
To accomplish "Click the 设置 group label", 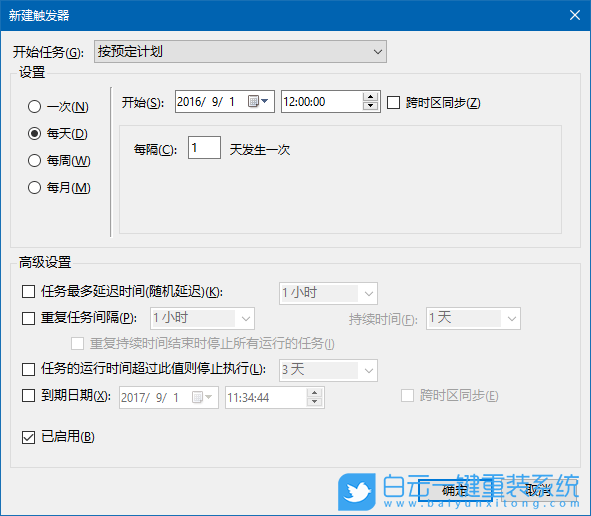I will point(32,72).
